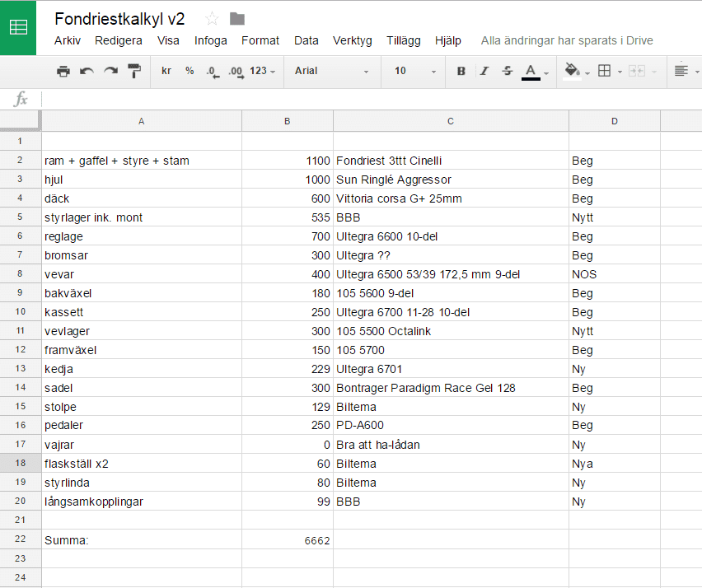This screenshot has height=588, width=702.
Task: Select cell 'flaskställ x2'
Action: tap(142, 464)
